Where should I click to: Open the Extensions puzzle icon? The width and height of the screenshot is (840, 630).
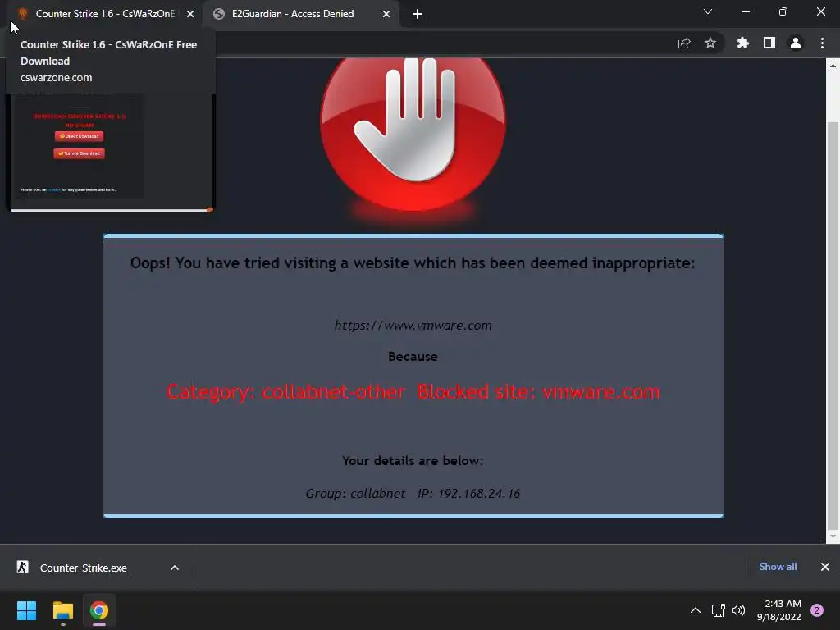tap(743, 43)
